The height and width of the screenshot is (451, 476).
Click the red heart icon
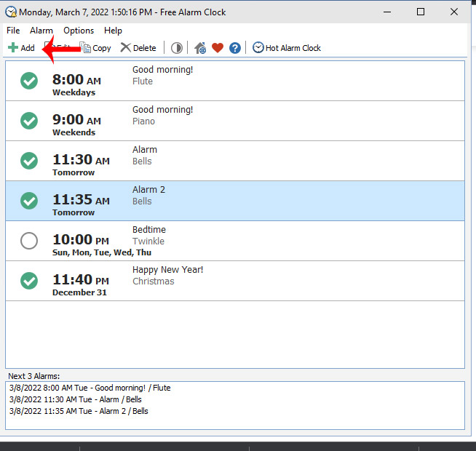click(218, 48)
